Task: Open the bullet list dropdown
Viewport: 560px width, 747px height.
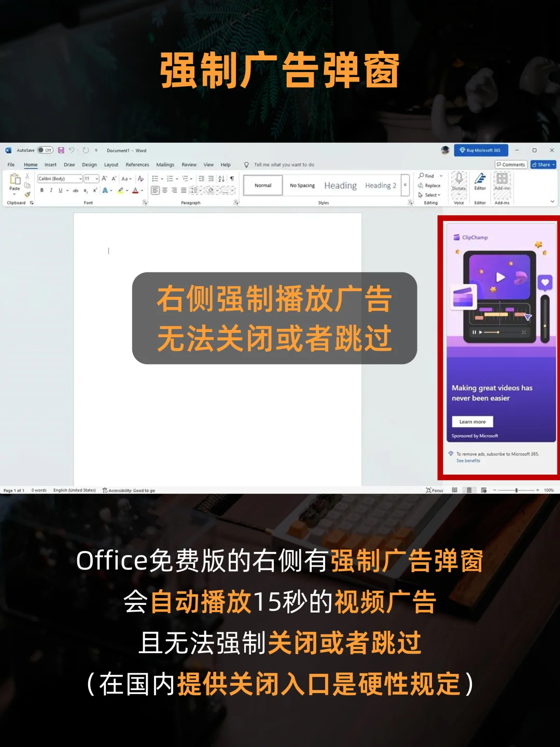Action: pos(162,178)
